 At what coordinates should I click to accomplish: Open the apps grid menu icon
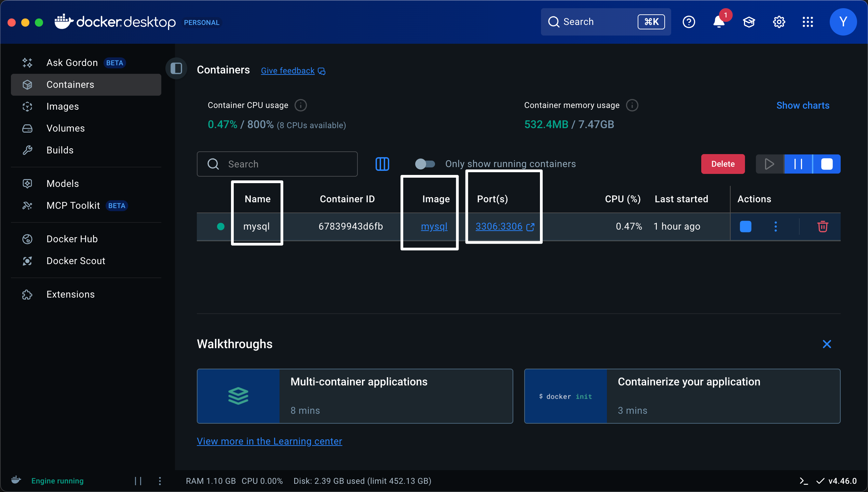click(808, 22)
